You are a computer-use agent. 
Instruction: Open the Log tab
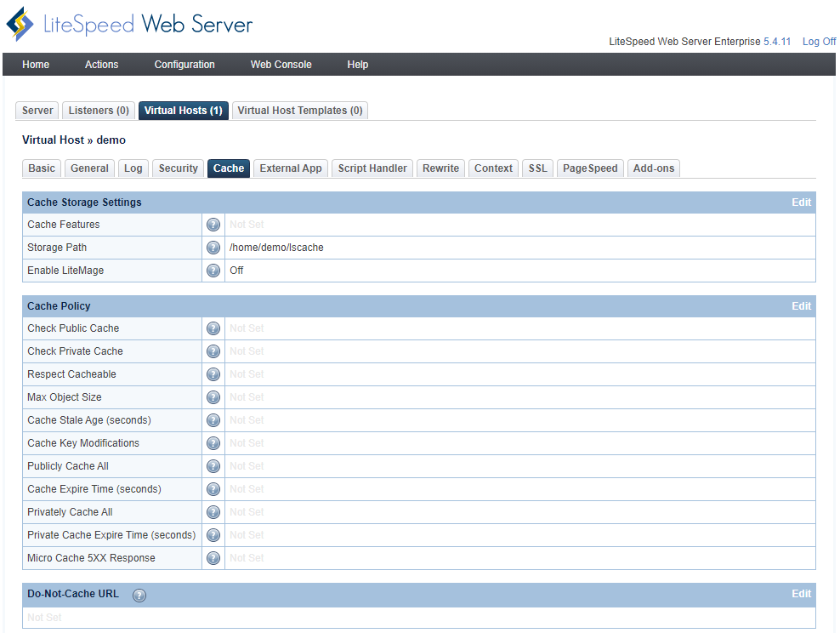coord(133,168)
